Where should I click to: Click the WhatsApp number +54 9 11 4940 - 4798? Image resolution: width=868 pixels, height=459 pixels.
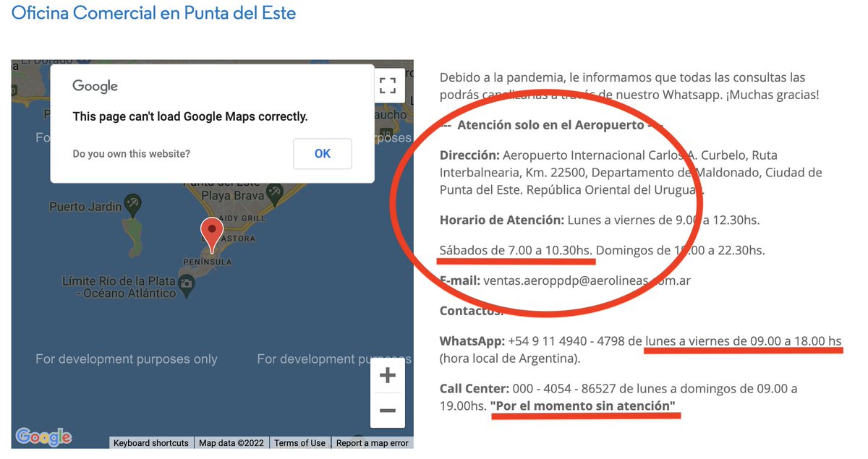pyautogui.click(x=567, y=340)
